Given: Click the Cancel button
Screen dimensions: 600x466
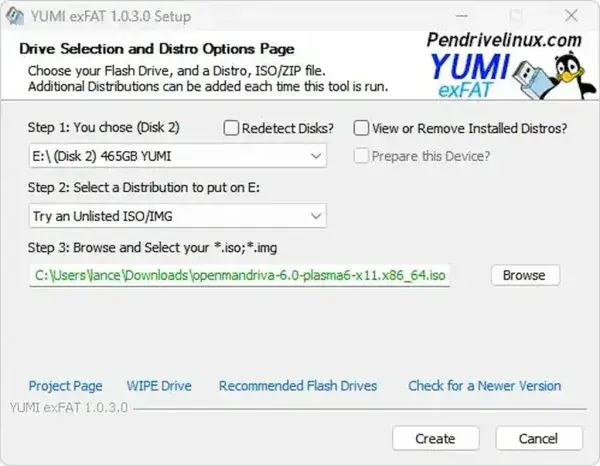Looking at the screenshot, I should click(x=539, y=438).
